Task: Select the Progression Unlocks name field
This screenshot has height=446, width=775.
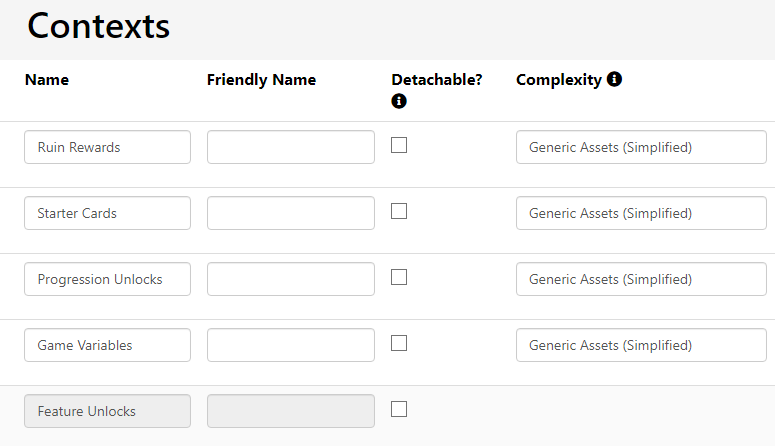Action: pyautogui.click(x=107, y=279)
